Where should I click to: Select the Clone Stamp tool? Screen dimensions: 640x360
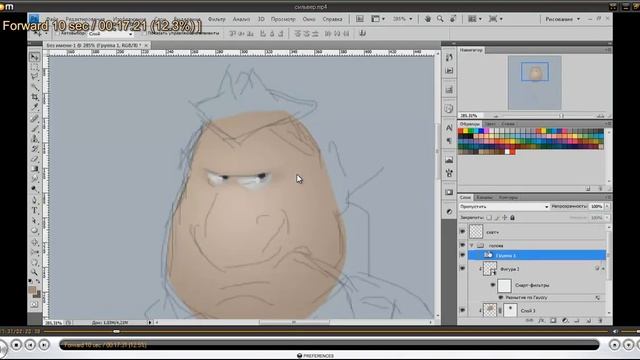(35, 139)
